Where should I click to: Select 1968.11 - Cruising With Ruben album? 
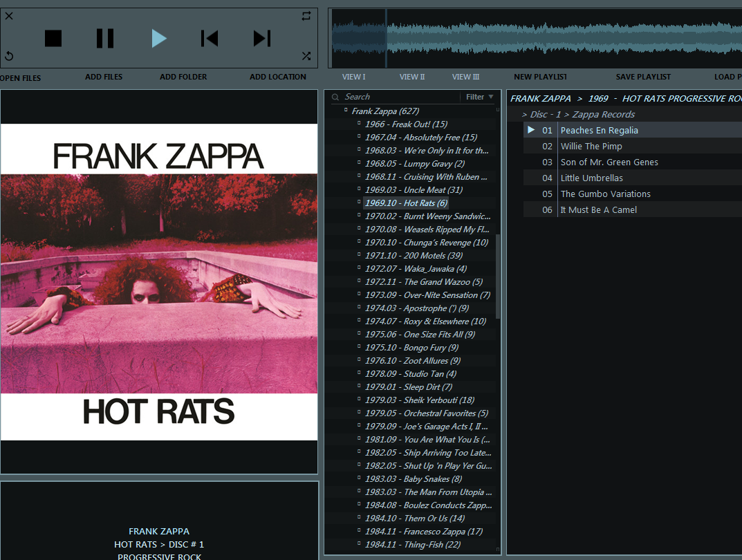pyautogui.click(x=426, y=177)
